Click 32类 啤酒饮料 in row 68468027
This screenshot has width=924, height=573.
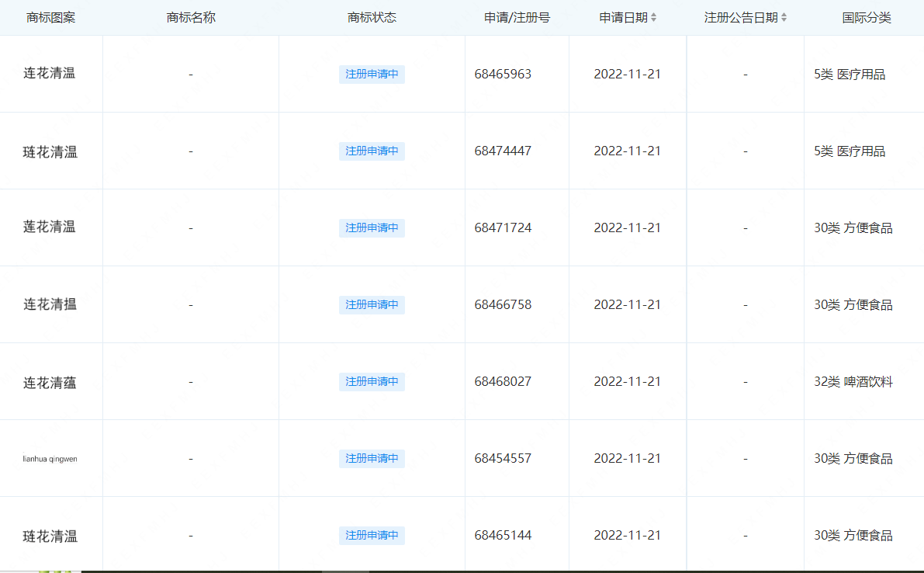pyautogui.click(x=853, y=382)
